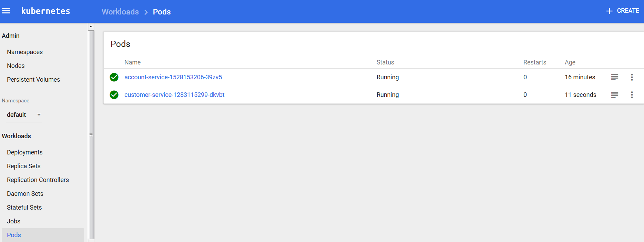
Task: Go to Nodes admin page
Action: (16, 66)
